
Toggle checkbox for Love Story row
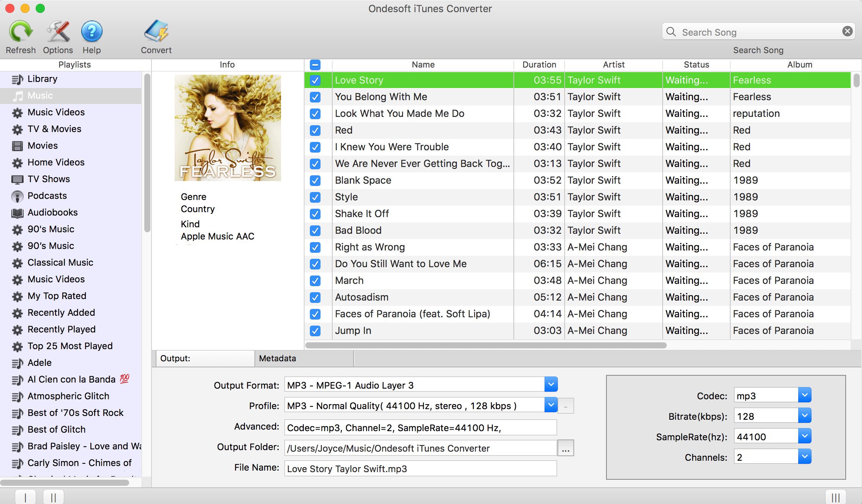(x=315, y=79)
